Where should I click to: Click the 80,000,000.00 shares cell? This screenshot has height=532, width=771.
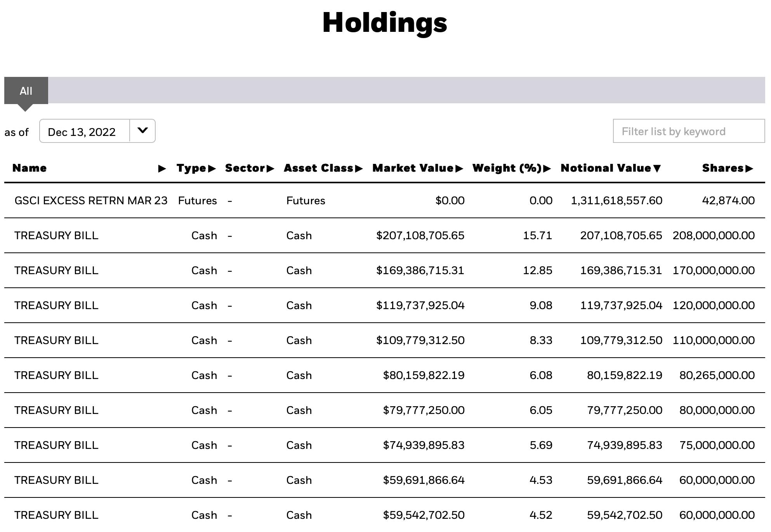click(x=717, y=410)
